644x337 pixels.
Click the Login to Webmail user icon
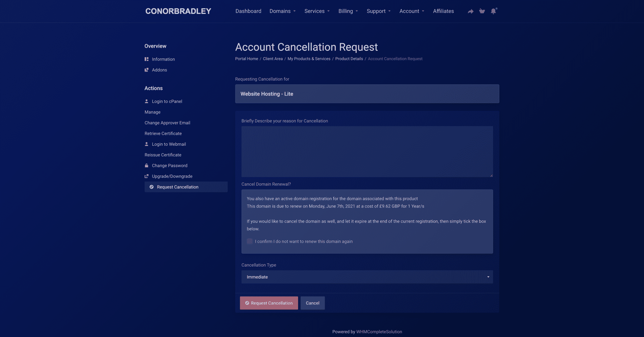point(146,144)
